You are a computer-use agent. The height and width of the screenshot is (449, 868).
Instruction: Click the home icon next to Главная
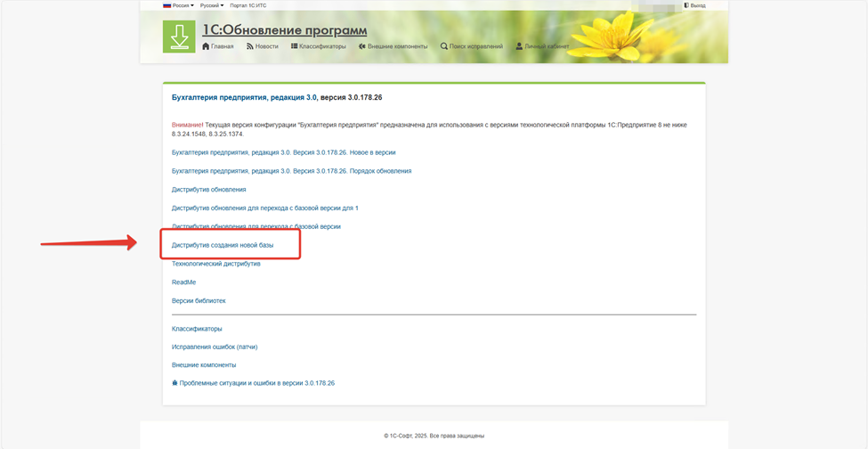click(206, 46)
